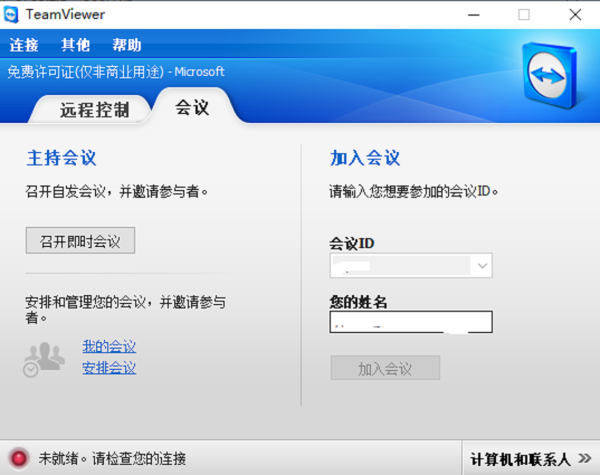This screenshot has height=475, width=600.
Task: Open the 我的会议 link
Action: coord(109,346)
